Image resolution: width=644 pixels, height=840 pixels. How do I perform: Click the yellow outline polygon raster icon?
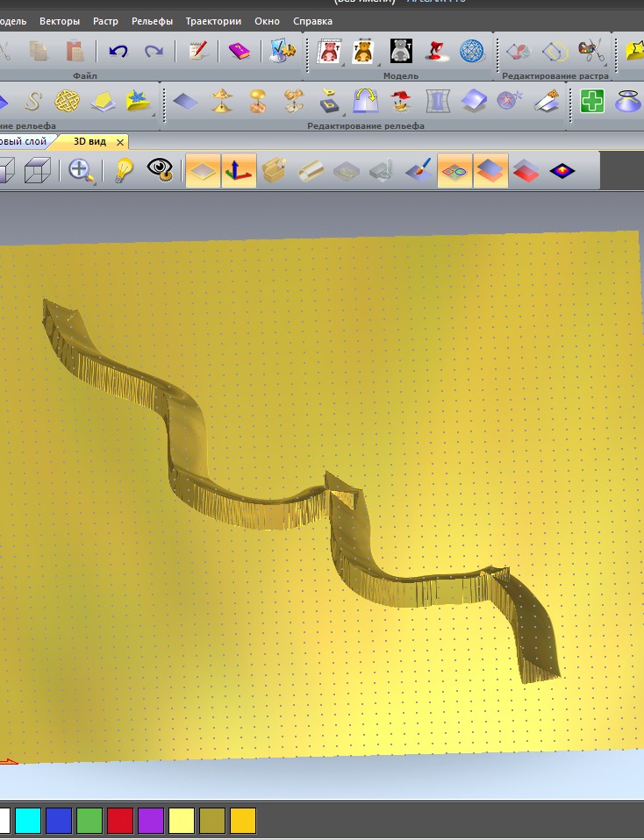(555, 52)
